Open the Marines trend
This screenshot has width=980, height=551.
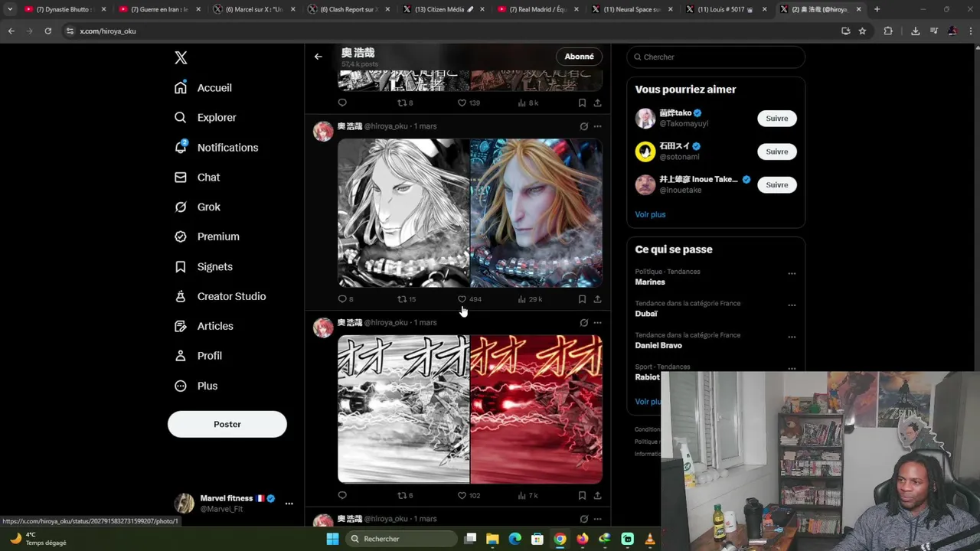pyautogui.click(x=650, y=282)
